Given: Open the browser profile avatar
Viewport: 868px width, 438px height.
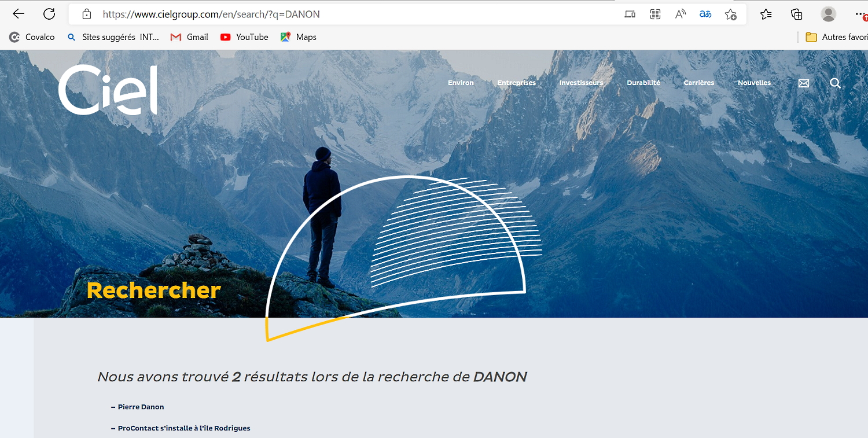Looking at the screenshot, I should [x=829, y=14].
